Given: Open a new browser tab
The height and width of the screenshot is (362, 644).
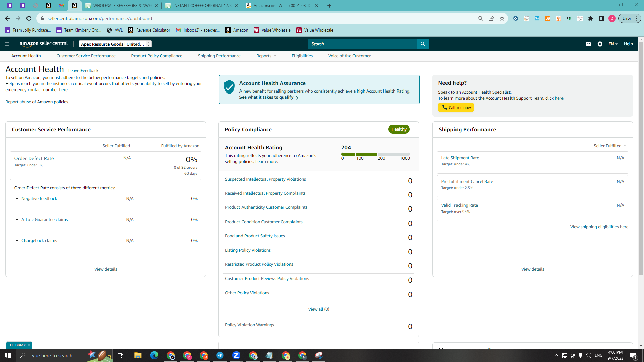Looking at the screenshot, I should [329, 6].
